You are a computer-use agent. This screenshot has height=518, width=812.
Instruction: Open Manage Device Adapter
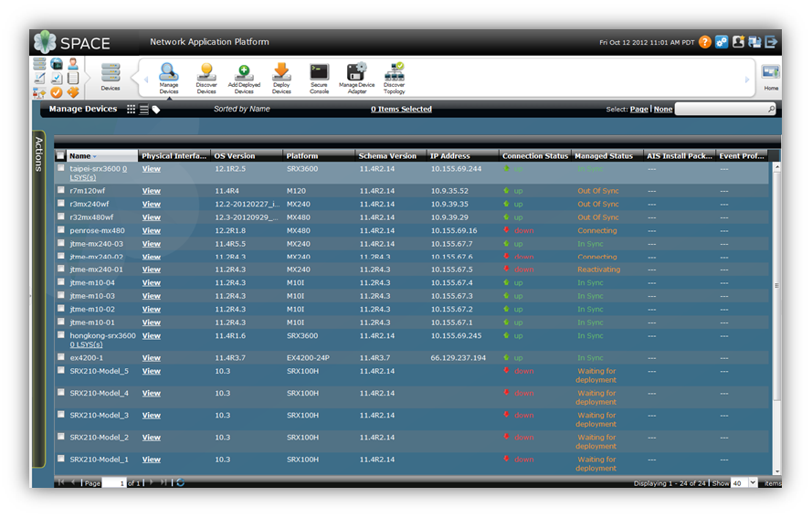357,79
